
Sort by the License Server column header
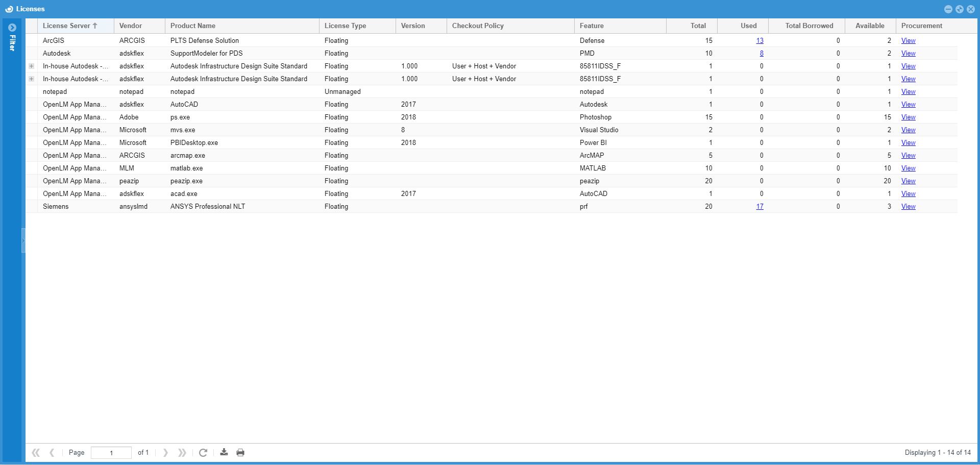(x=66, y=26)
